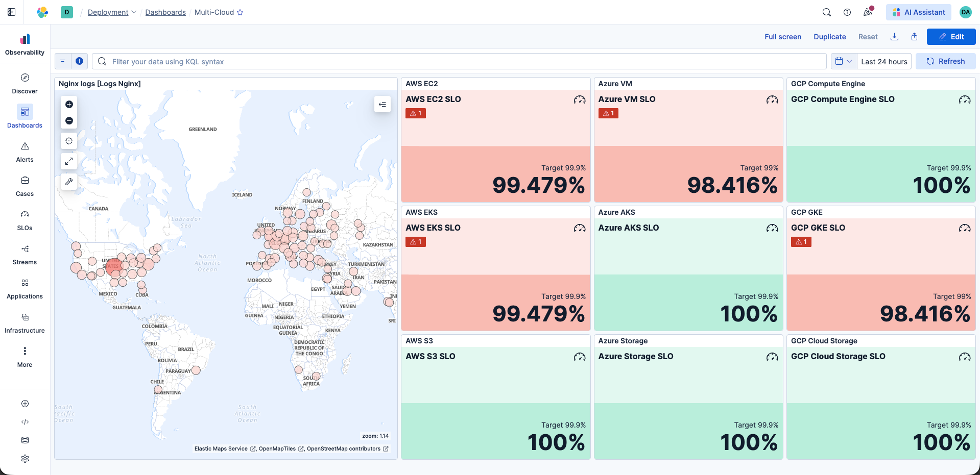The image size is (980, 475).
Task: Open the Last 24 hours time range picker
Action: tap(883, 61)
